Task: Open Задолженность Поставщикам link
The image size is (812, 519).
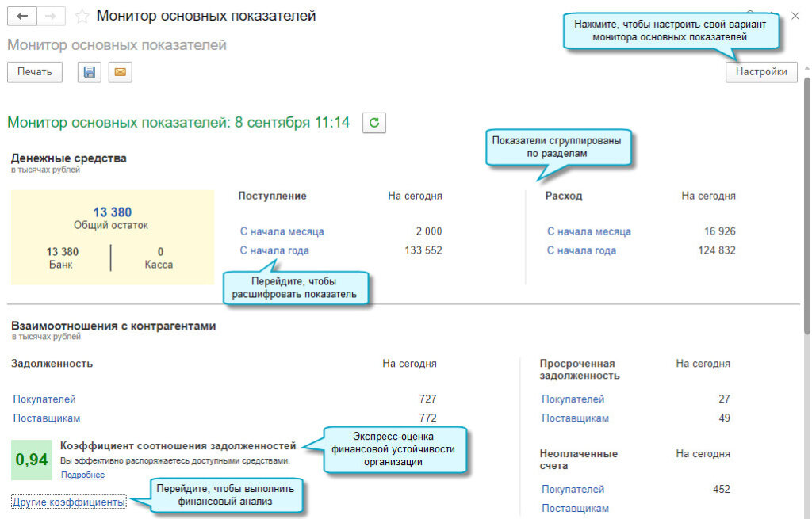Action: tap(47, 418)
